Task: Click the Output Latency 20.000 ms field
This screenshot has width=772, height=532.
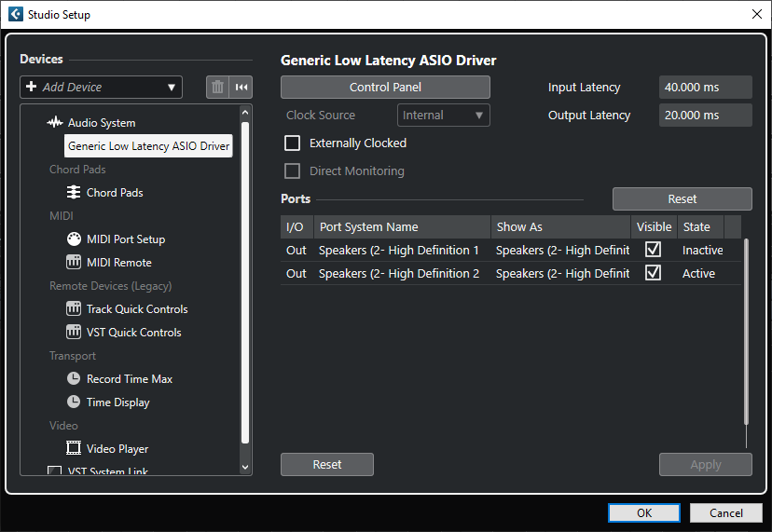Action: click(706, 116)
